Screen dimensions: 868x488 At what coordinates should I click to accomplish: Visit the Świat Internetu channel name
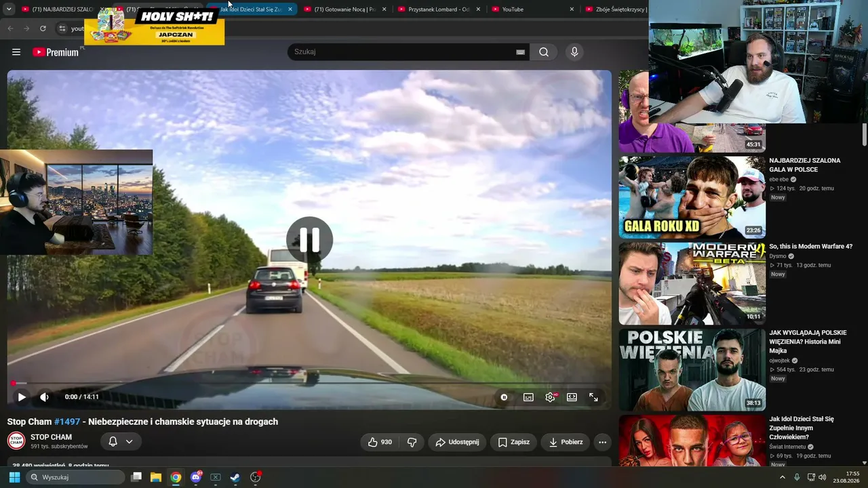787,447
